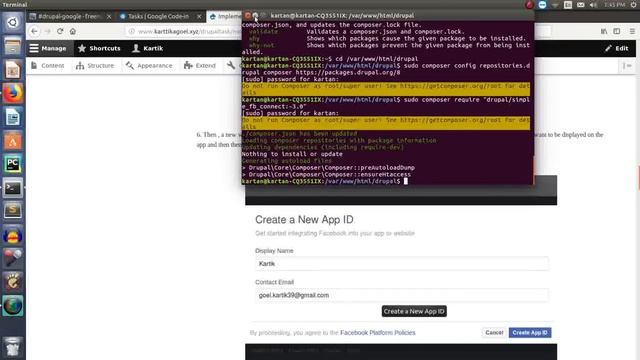This screenshot has width=640, height=360.
Task: Open Sublime Text from the dock
Action: (x=13, y=211)
